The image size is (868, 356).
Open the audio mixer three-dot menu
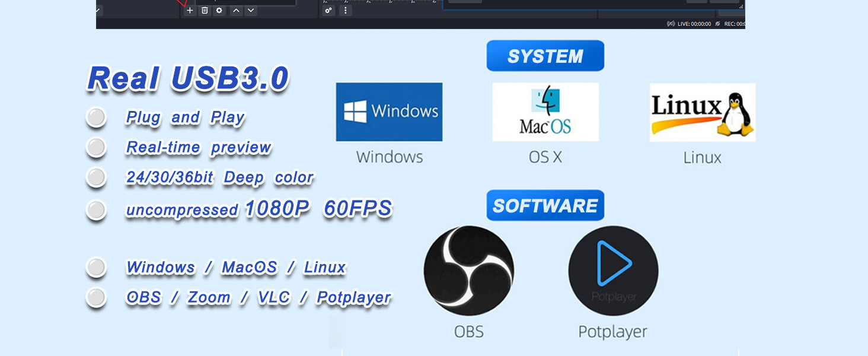(x=346, y=11)
